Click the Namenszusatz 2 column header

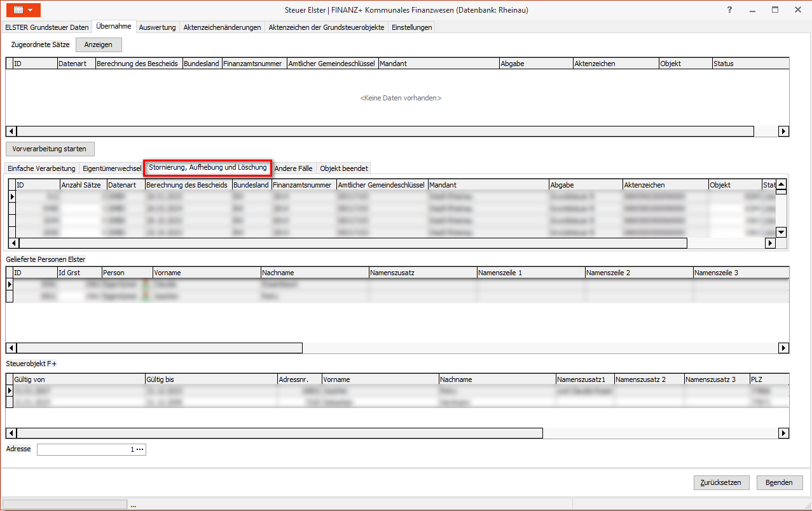(x=649, y=379)
